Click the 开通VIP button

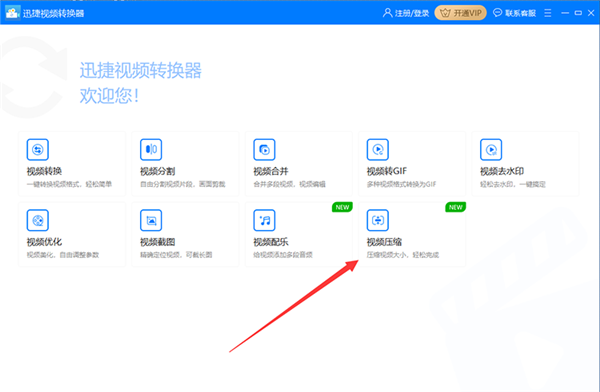click(x=460, y=13)
